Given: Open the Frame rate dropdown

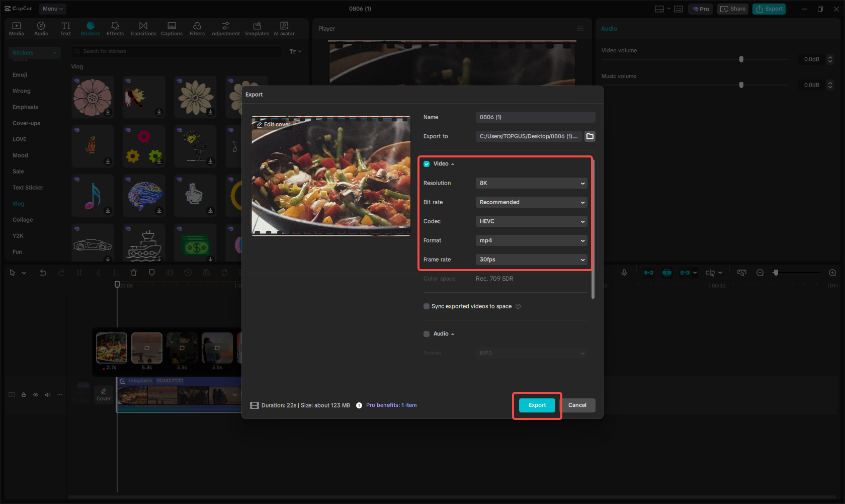Looking at the screenshot, I should pos(531,260).
